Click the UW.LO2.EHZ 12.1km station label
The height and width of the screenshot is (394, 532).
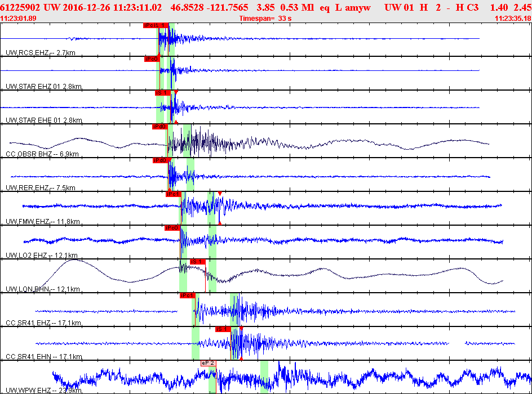pos(41,255)
